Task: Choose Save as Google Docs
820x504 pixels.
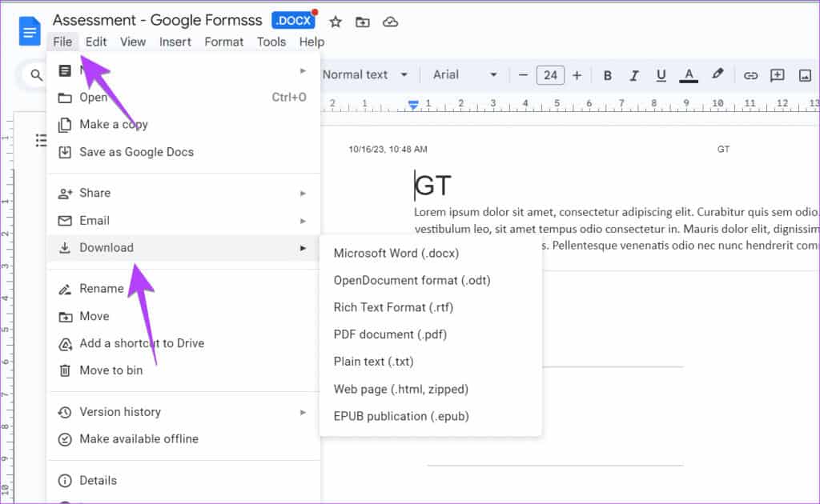Action: pyautogui.click(x=183, y=152)
